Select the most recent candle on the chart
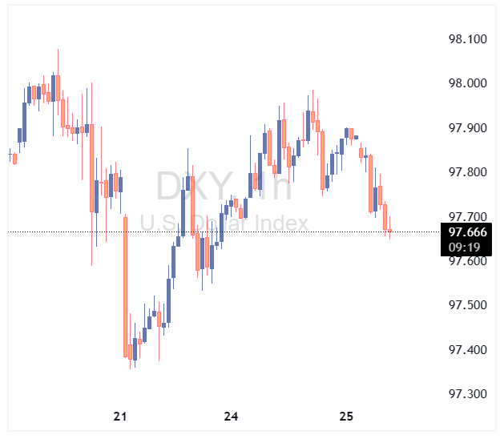504x443 pixels. (389, 232)
